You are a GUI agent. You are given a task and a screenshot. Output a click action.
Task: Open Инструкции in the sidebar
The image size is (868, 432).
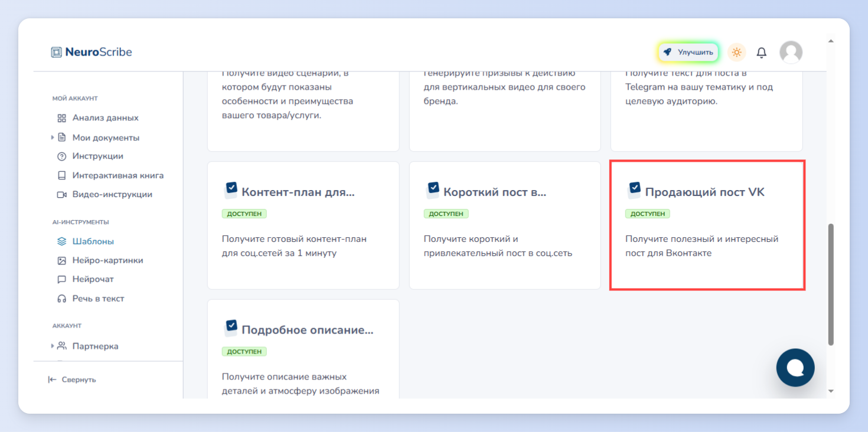click(98, 156)
